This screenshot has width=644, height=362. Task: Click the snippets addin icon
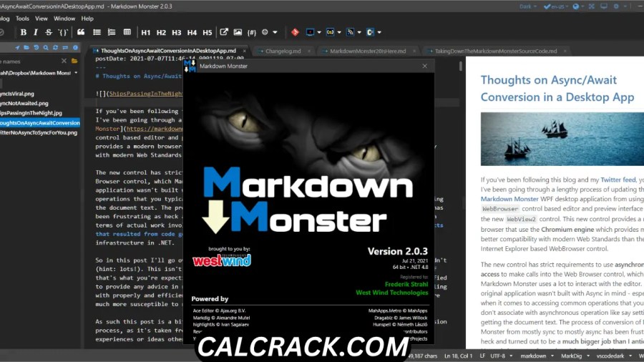coord(330,32)
